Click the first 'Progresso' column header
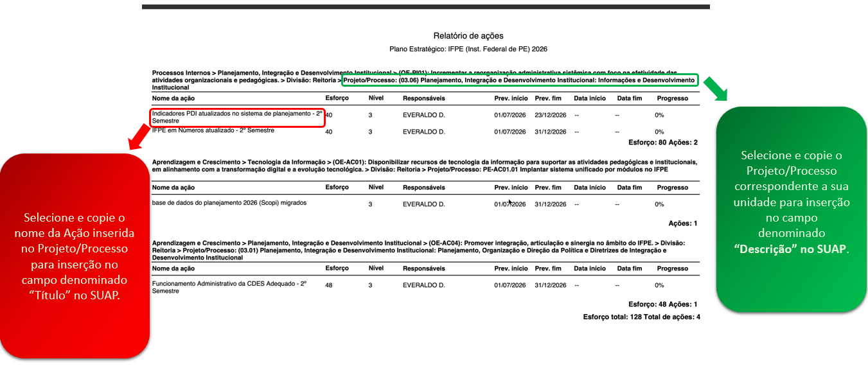This screenshot has height=368, width=868. point(672,98)
